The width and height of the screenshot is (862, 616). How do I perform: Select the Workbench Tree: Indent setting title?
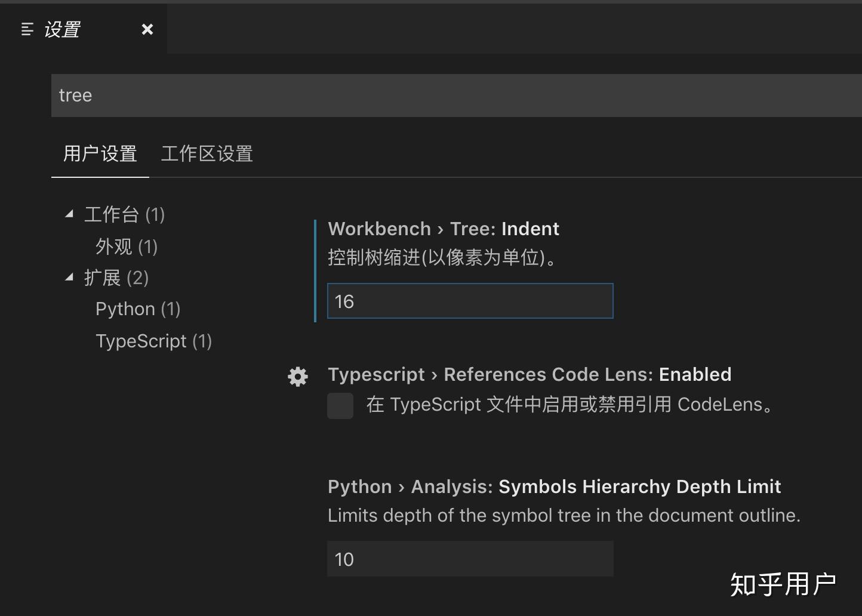pos(443,229)
